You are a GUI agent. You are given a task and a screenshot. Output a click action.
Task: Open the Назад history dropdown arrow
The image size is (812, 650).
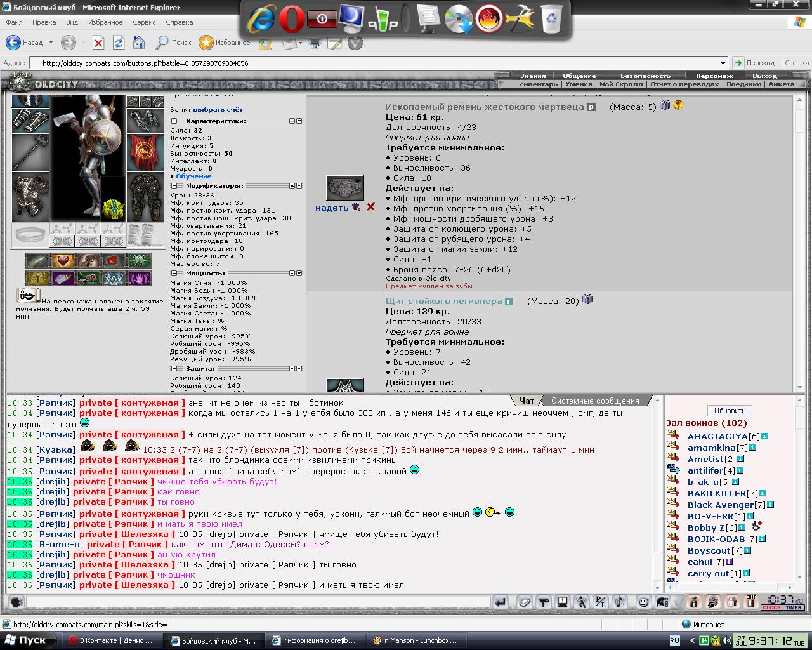pos(51,43)
